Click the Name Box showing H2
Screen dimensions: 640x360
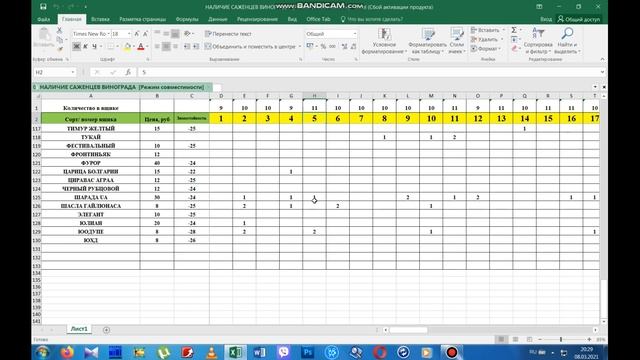(x=54, y=72)
